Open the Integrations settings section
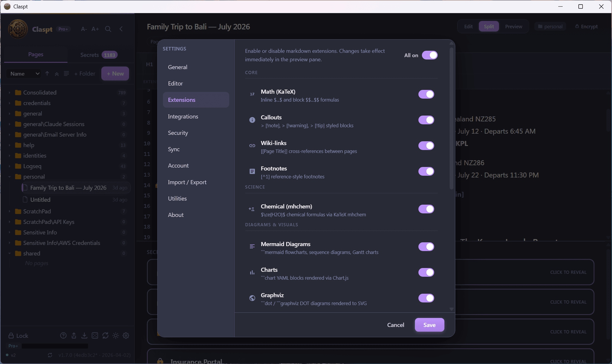The image size is (612, 364). pos(196,116)
